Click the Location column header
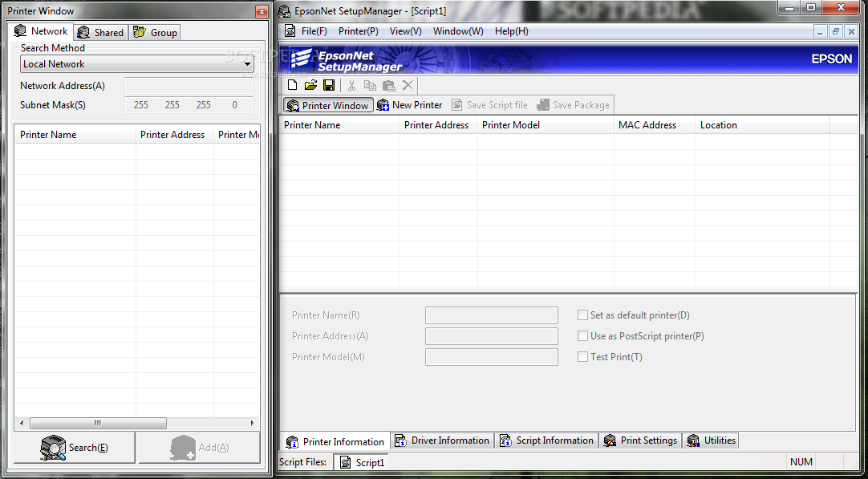The height and width of the screenshot is (479, 868). click(x=762, y=125)
